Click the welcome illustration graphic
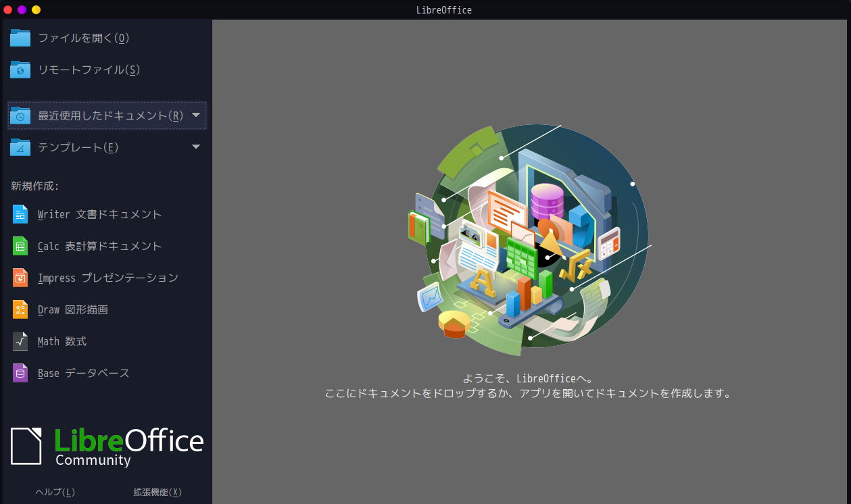851x504 pixels. (x=529, y=240)
